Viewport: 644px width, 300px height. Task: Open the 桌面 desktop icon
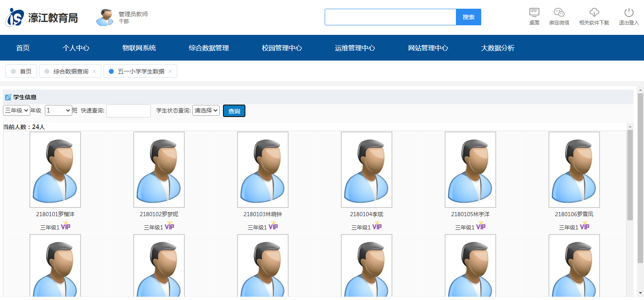click(x=534, y=12)
